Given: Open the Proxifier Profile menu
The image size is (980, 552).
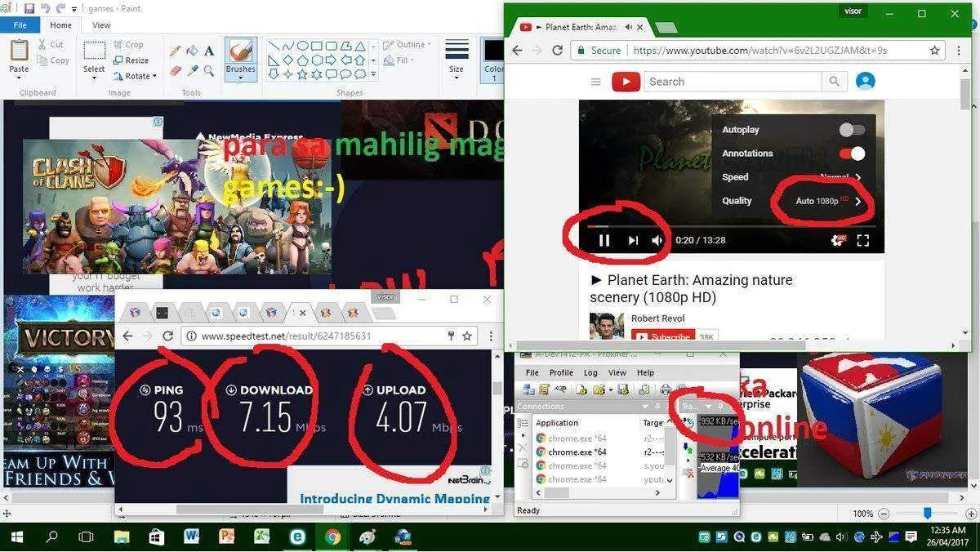Looking at the screenshot, I should click(561, 372).
